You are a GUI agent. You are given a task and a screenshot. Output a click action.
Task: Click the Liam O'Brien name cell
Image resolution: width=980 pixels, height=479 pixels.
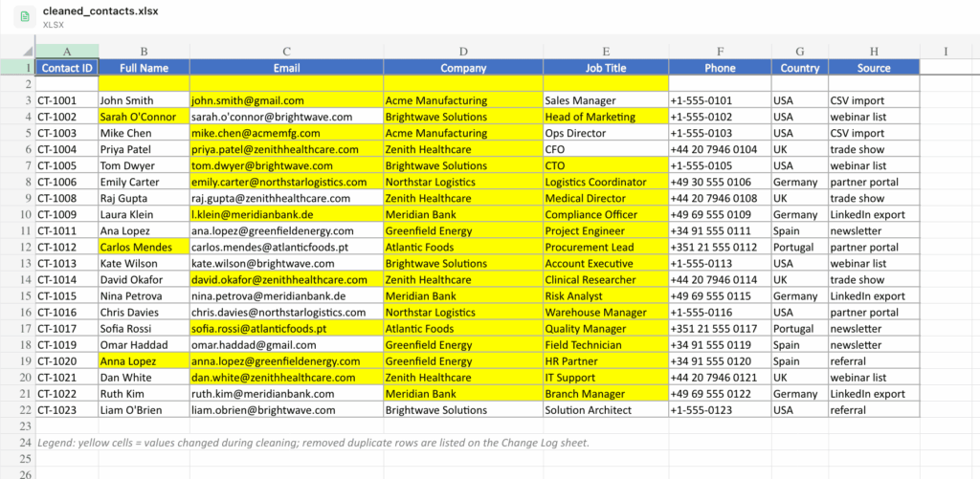pyautogui.click(x=145, y=409)
